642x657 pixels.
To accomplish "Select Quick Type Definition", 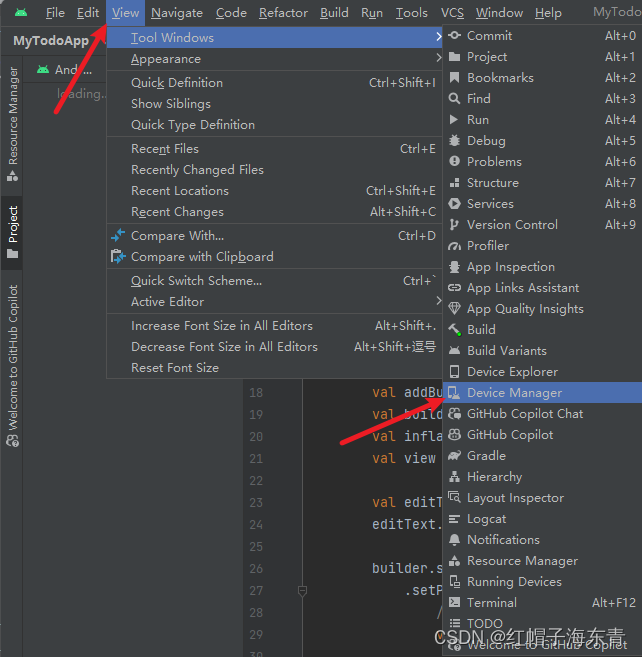I will coord(274,125).
